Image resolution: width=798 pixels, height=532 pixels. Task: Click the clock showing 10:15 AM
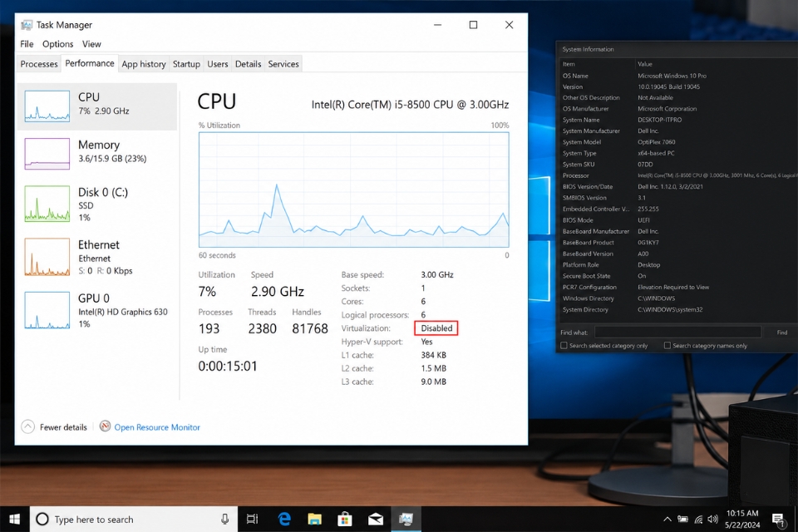[x=742, y=513]
